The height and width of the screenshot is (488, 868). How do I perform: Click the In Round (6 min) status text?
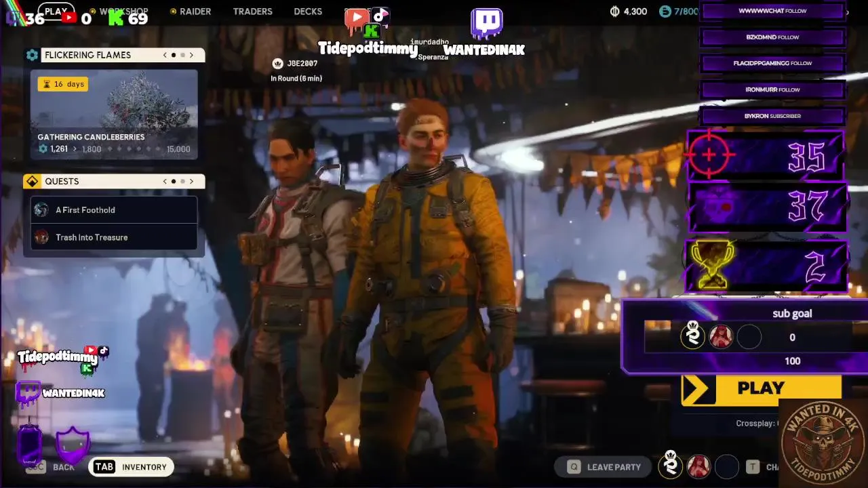click(x=296, y=79)
